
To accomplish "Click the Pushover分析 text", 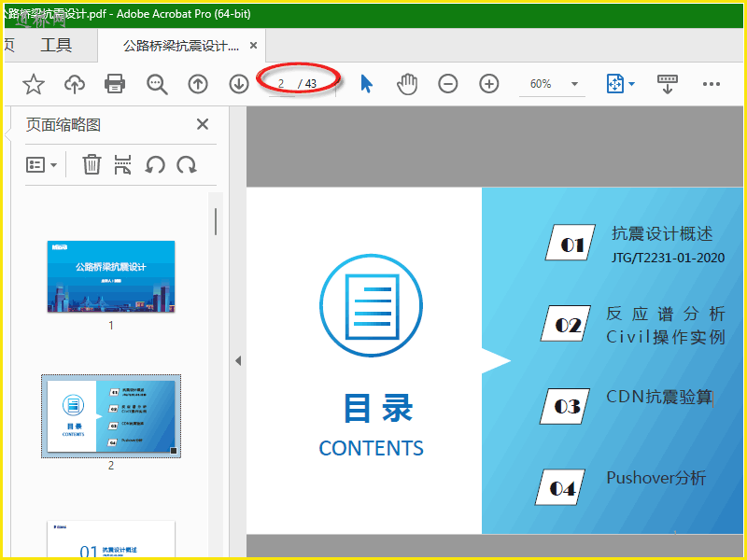I will pos(656,478).
